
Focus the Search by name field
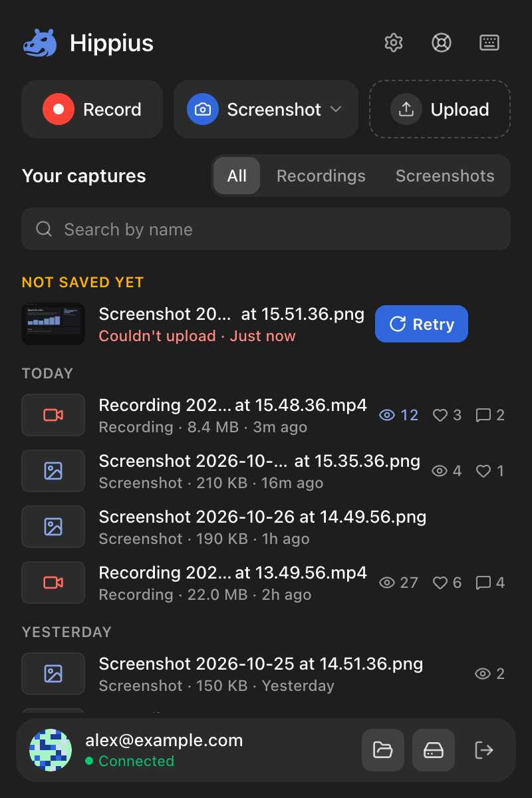pos(266,229)
